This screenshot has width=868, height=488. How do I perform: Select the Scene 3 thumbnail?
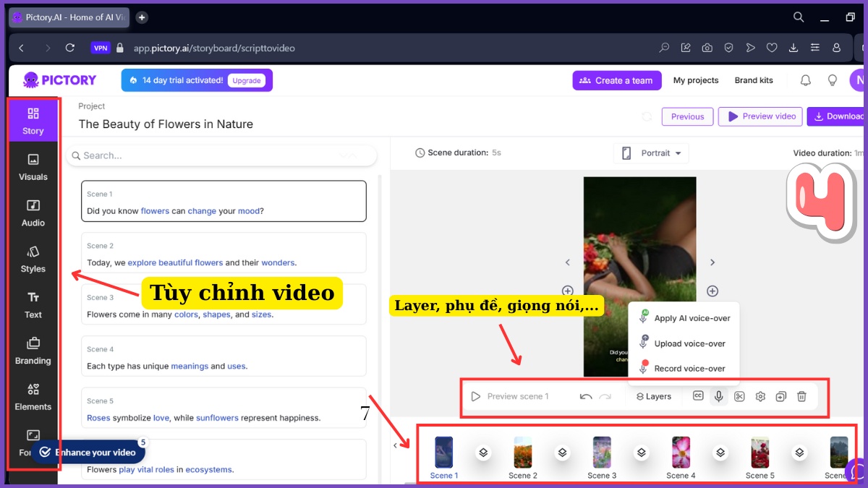click(x=602, y=453)
